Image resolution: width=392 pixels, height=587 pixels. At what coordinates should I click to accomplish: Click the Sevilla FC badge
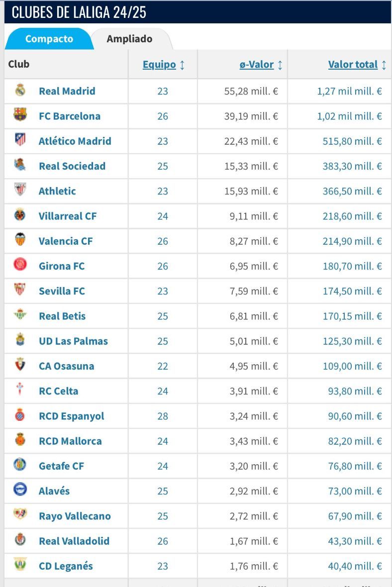coord(20,291)
